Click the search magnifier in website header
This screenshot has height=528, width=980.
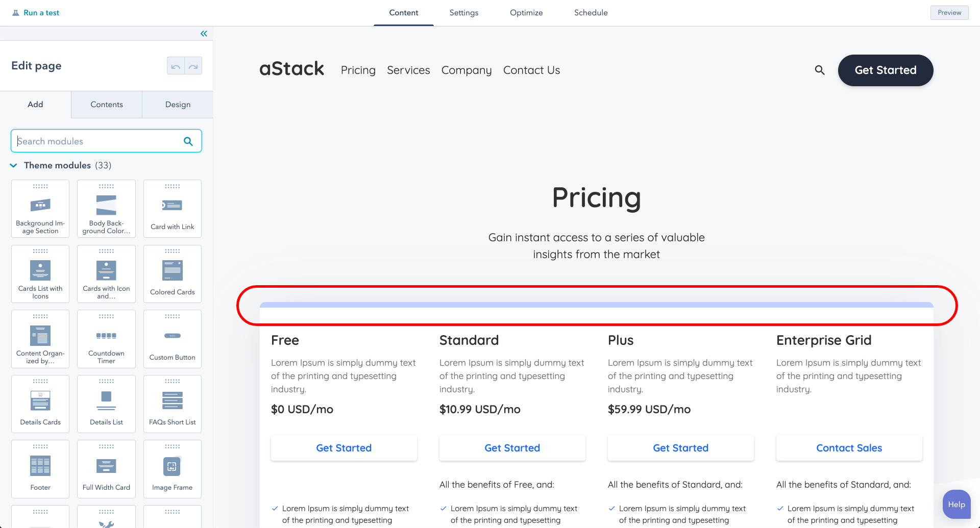(x=820, y=70)
